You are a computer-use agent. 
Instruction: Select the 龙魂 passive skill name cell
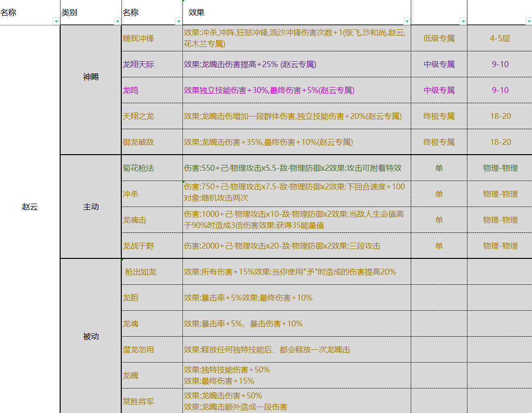pos(152,323)
